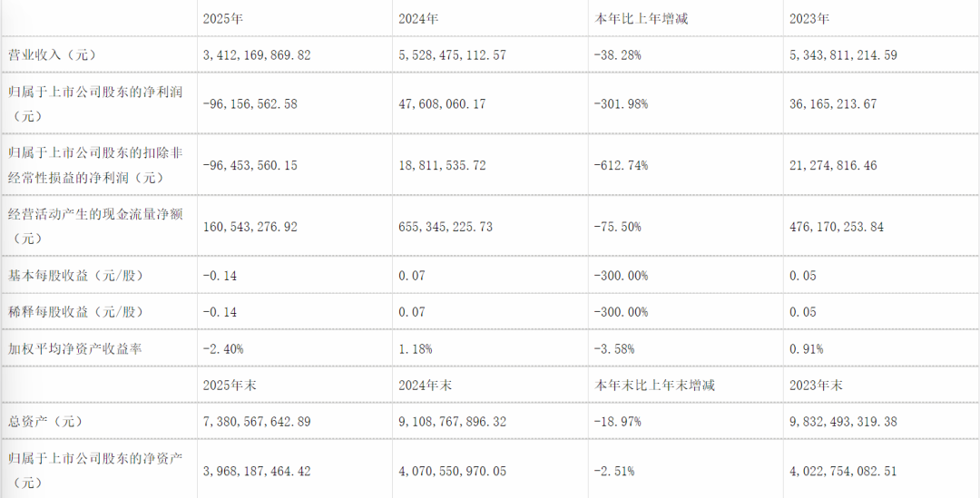Click the 经营活动产生的现金流量净额 row label
The image size is (980, 498).
pos(95,215)
